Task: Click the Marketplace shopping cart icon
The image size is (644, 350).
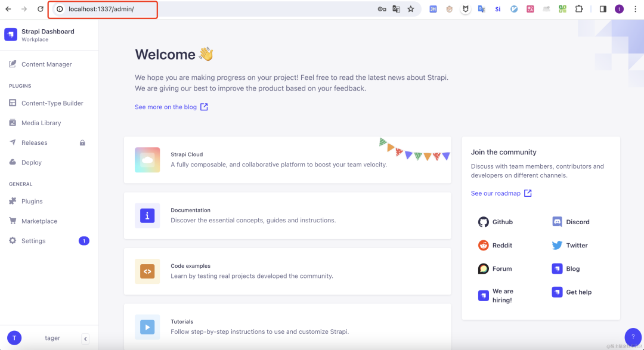Action: 13,221
